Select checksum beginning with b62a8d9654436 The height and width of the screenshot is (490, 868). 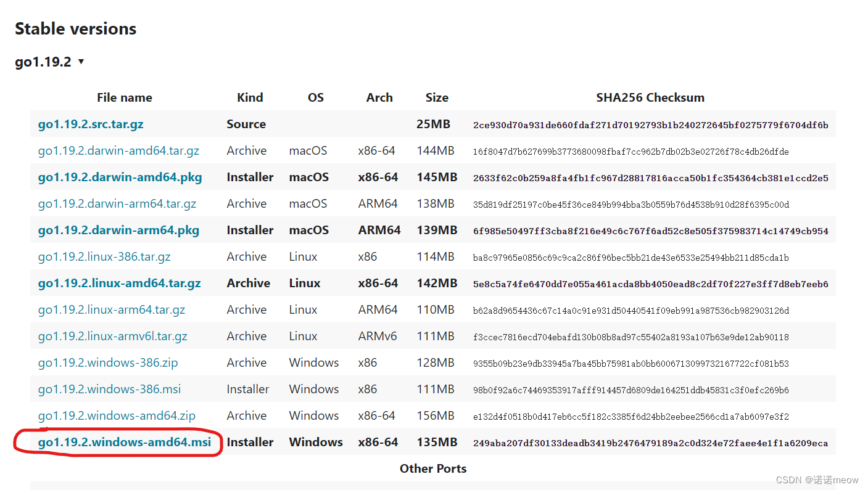pos(631,311)
